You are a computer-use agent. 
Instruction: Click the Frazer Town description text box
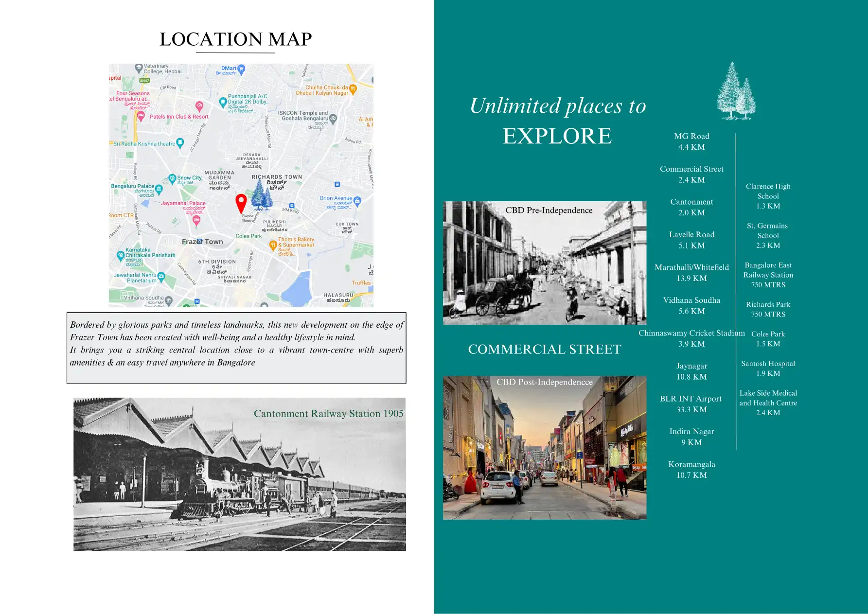pyautogui.click(x=236, y=348)
